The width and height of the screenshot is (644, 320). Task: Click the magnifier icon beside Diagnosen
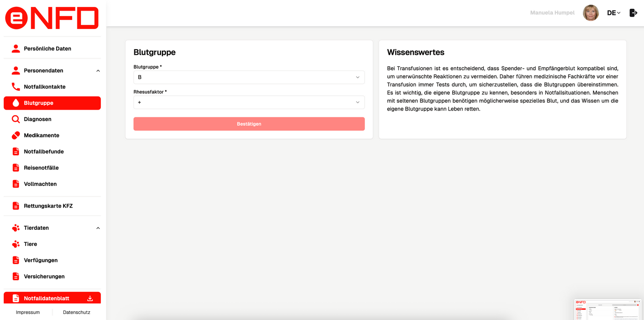pyautogui.click(x=16, y=119)
